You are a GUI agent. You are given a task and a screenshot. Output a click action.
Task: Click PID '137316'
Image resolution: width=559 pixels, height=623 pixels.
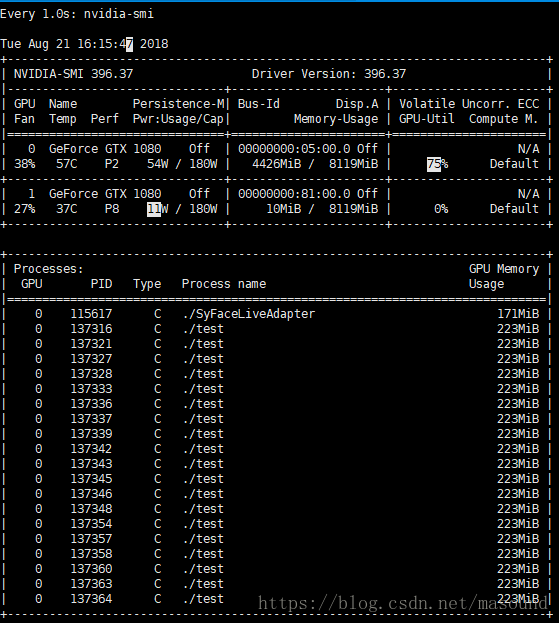tap(91, 329)
